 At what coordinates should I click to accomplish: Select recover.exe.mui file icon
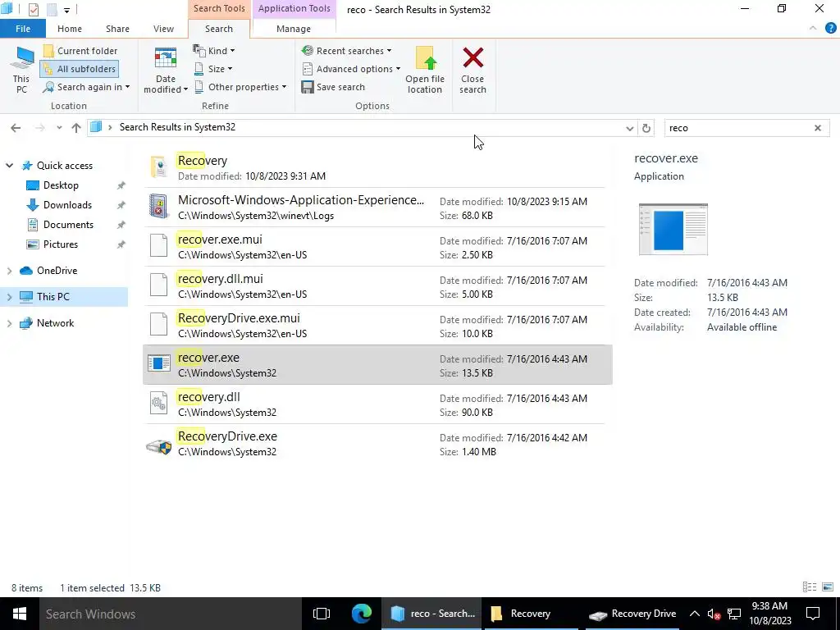(158, 245)
